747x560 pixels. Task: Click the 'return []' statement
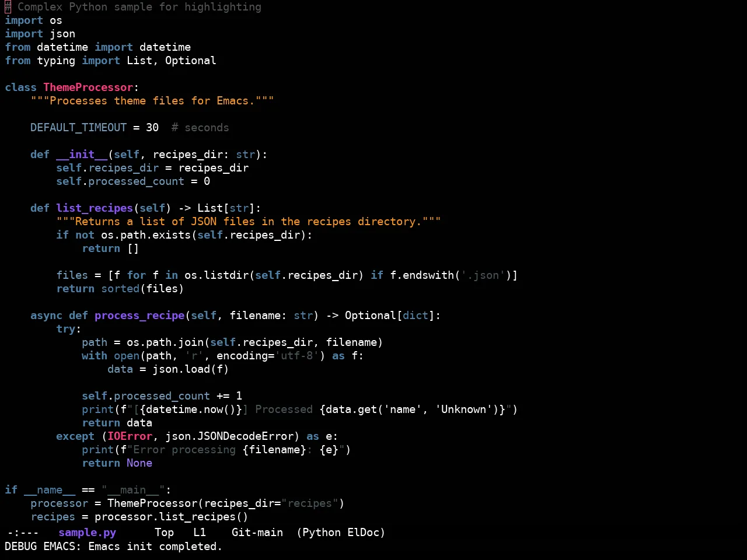click(x=110, y=249)
